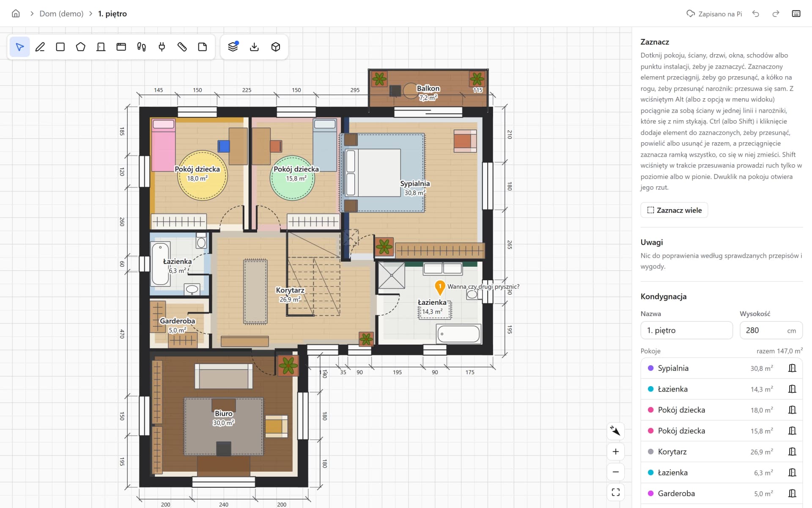The width and height of the screenshot is (812, 508).
Task: Select the arrow selection tool
Action: click(x=19, y=47)
